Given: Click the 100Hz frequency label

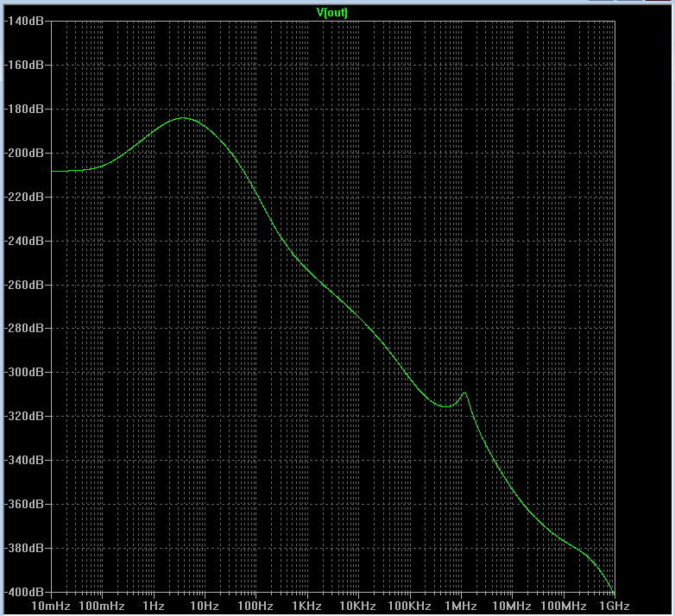Looking at the screenshot, I should pyautogui.click(x=255, y=607).
